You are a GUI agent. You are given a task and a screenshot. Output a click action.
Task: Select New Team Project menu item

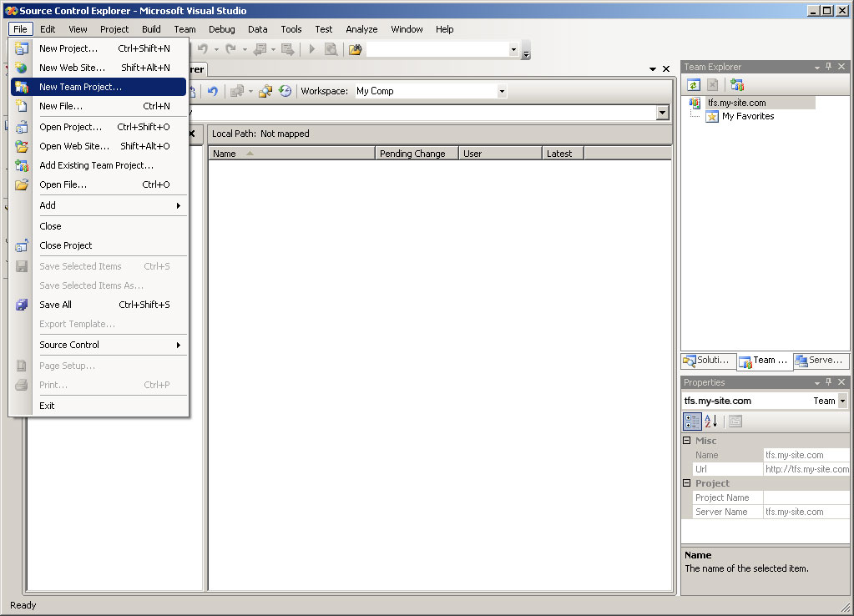coord(99,87)
